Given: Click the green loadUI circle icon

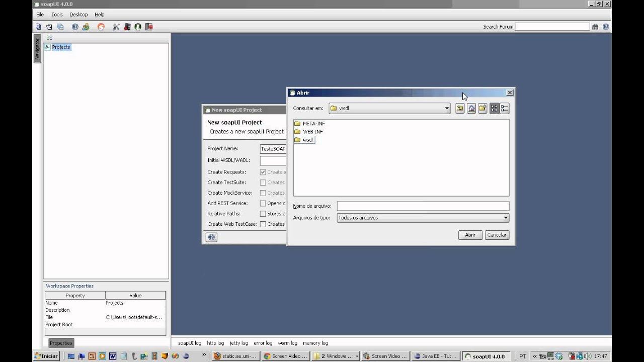Looking at the screenshot, I should point(138,27).
